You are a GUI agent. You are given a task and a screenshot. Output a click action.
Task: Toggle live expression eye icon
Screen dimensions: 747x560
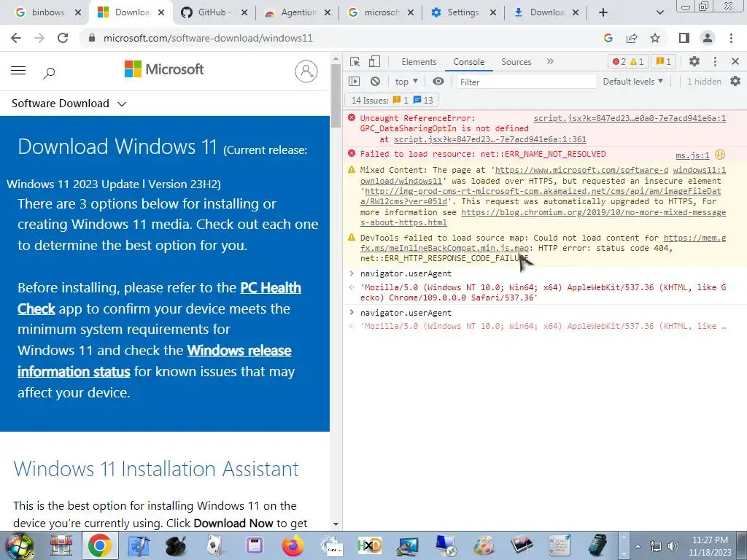(438, 82)
